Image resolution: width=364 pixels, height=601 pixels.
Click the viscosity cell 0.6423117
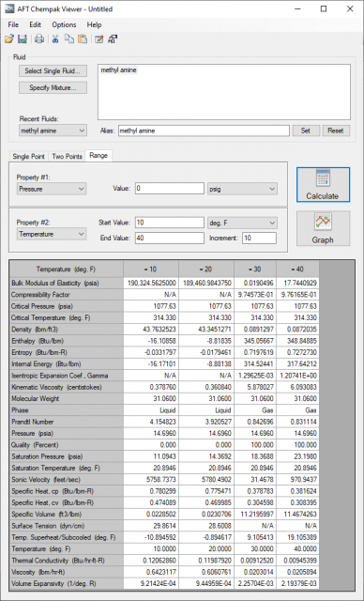click(151, 572)
